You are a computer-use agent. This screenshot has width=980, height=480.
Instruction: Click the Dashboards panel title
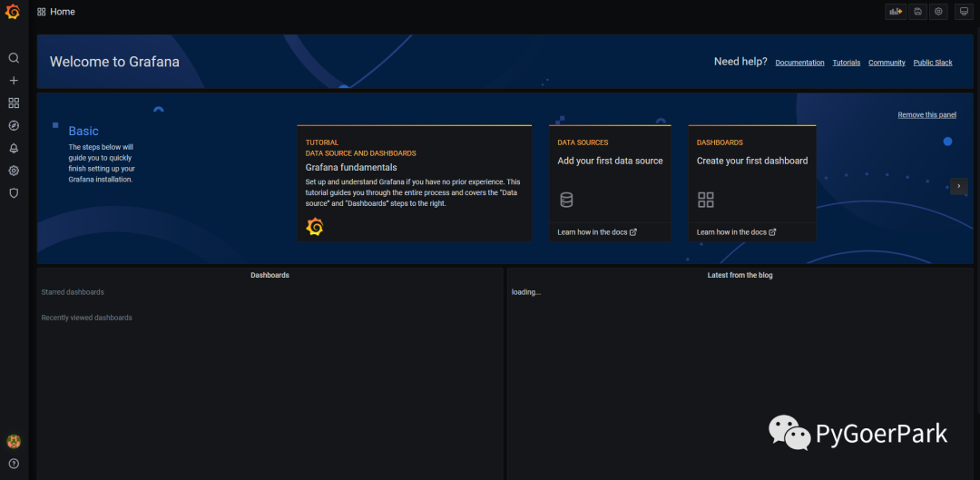coord(270,275)
